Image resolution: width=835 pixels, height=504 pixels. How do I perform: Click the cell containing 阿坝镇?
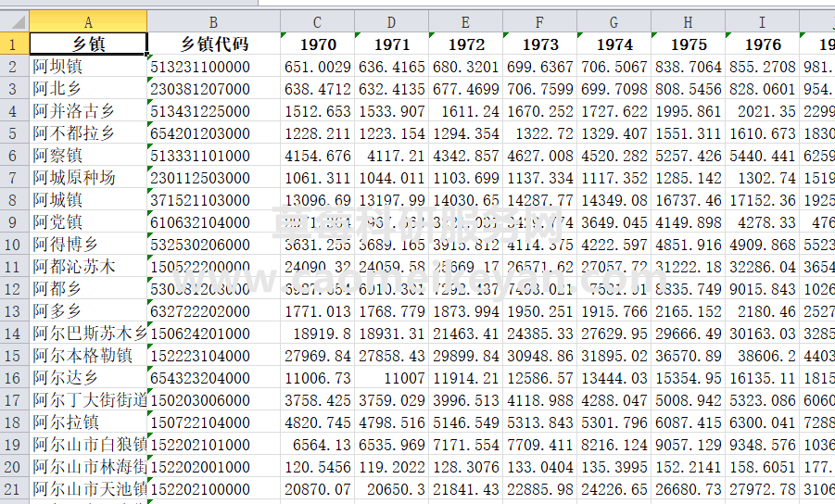pos(88,66)
